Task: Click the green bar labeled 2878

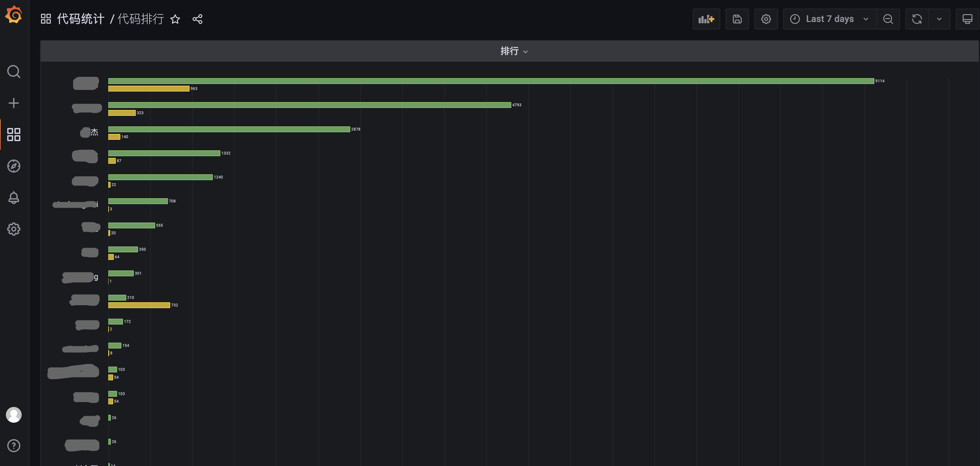Action: [x=229, y=129]
